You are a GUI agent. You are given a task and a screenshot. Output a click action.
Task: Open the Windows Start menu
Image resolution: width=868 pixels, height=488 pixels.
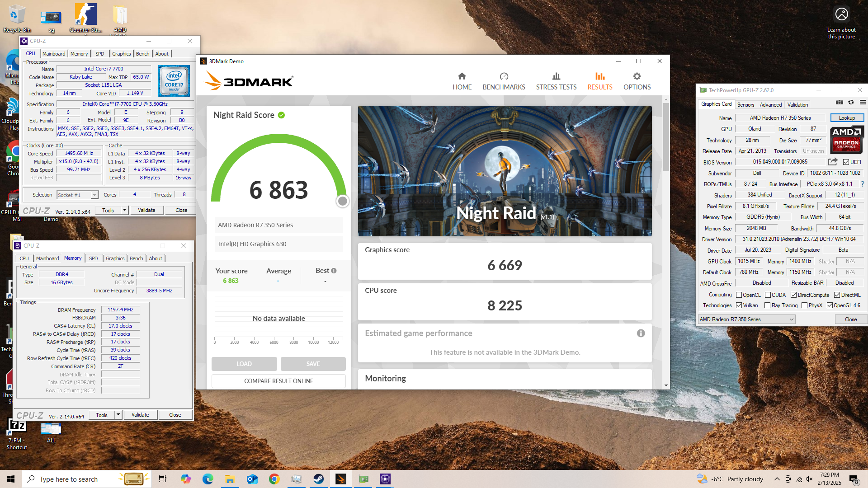[x=11, y=479]
